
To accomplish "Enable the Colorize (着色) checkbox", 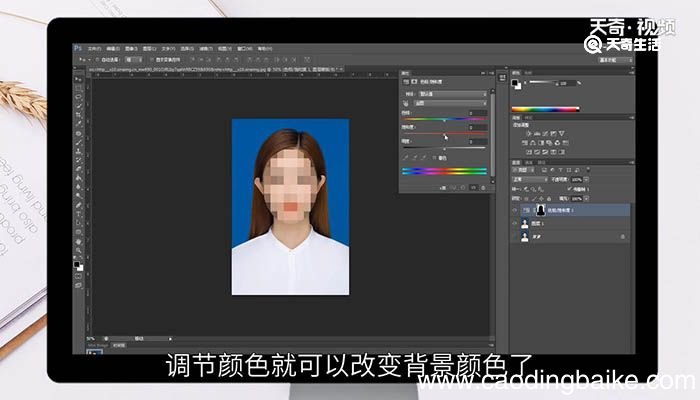I will pos(434,158).
